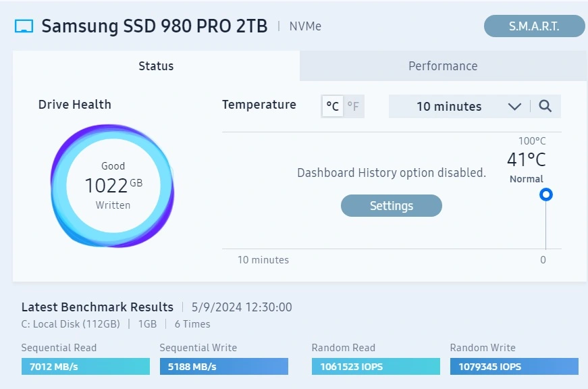Screen dimensions: 588x389
Task: Click the 1GB benchmark size label
Action: [147, 324]
